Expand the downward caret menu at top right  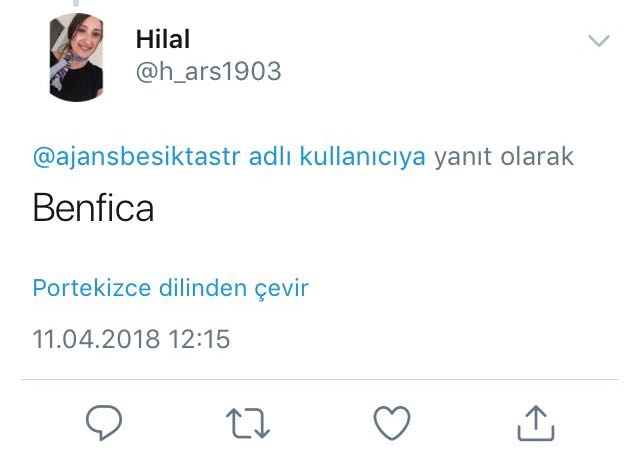(599, 40)
